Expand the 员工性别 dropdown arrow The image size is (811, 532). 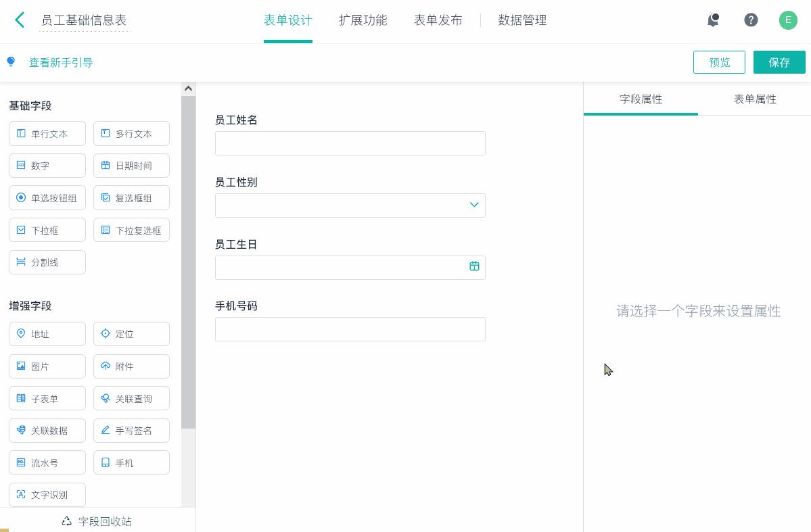tap(473, 205)
